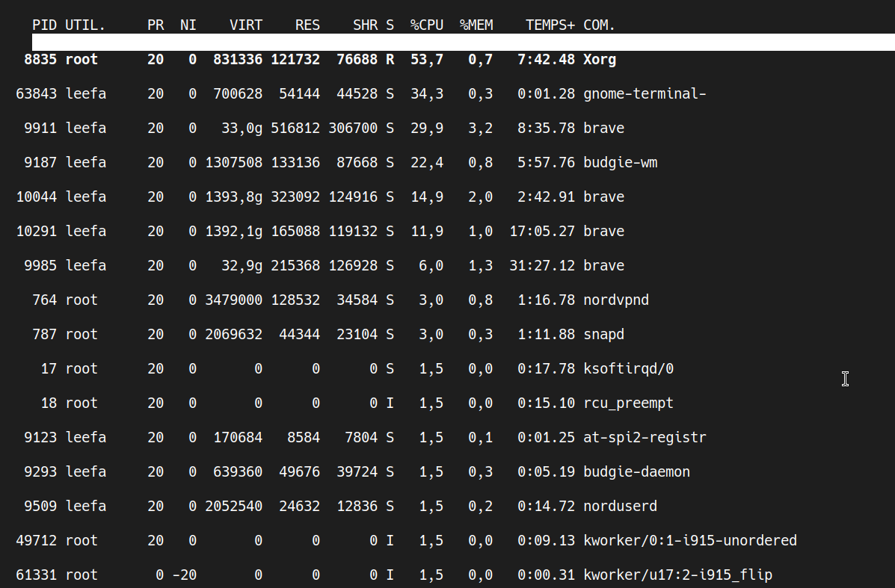Click the 7:42.48 time value
Screen dimensions: 895x588
pyautogui.click(x=547, y=59)
